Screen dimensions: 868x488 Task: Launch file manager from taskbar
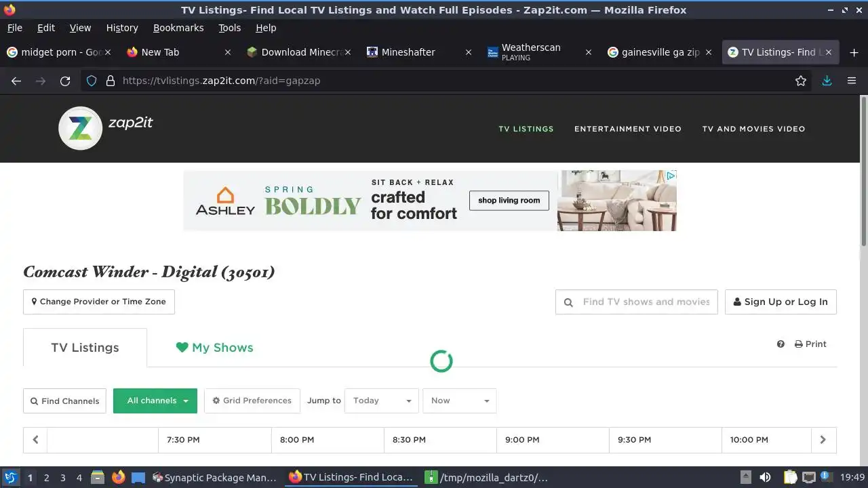pyautogui.click(x=97, y=477)
